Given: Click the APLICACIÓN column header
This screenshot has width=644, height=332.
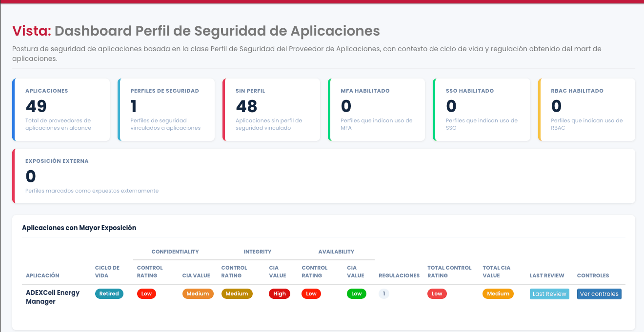Looking at the screenshot, I should coord(42,275).
